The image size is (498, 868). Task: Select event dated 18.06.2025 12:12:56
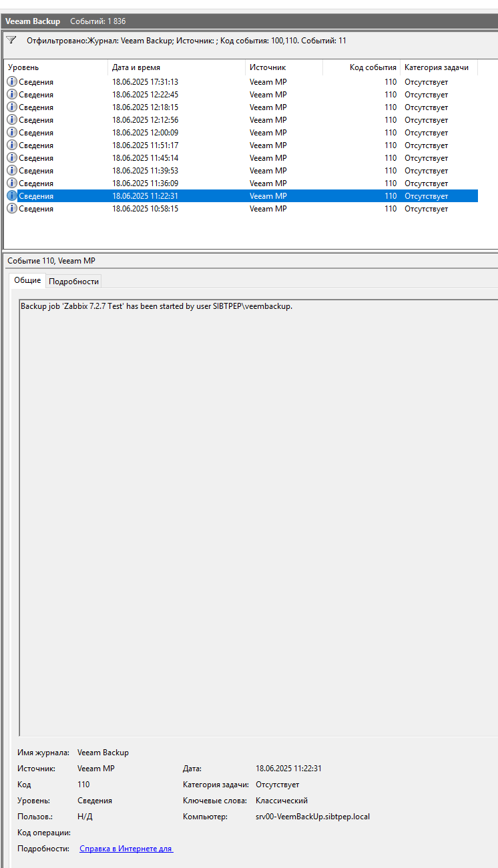pos(242,119)
